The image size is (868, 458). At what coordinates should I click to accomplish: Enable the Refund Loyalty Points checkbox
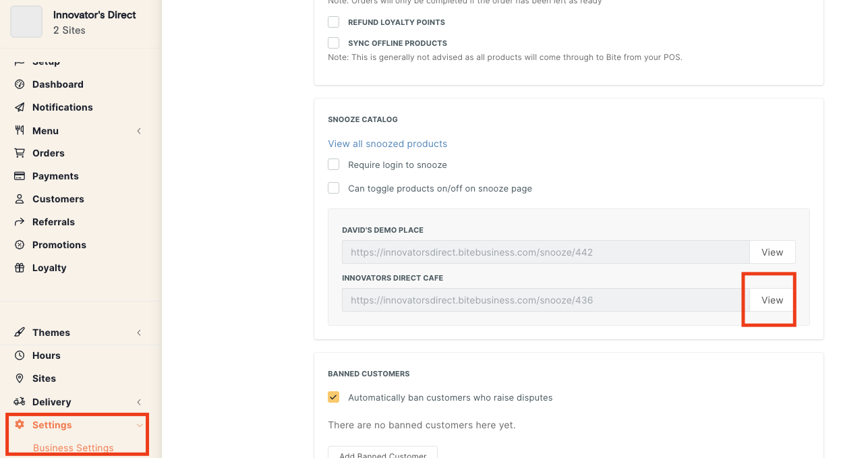coord(334,22)
